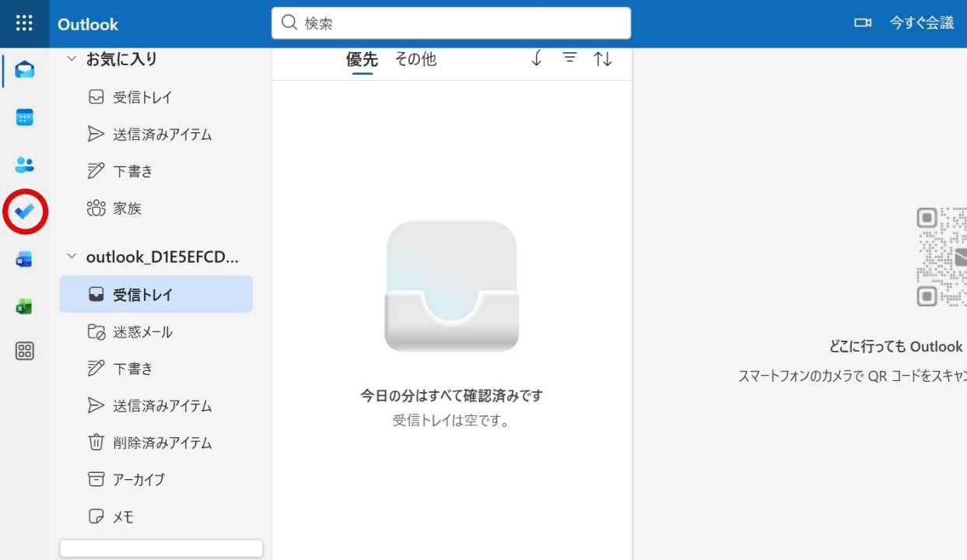Open the filter icon above the message list

(569, 58)
